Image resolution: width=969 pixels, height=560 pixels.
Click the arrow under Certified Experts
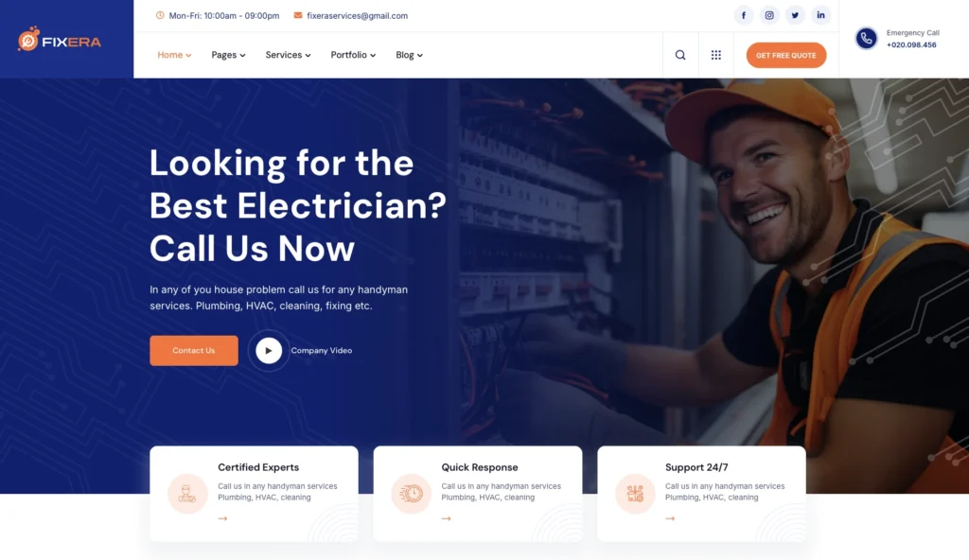pyautogui.click(x=222, y=518)
